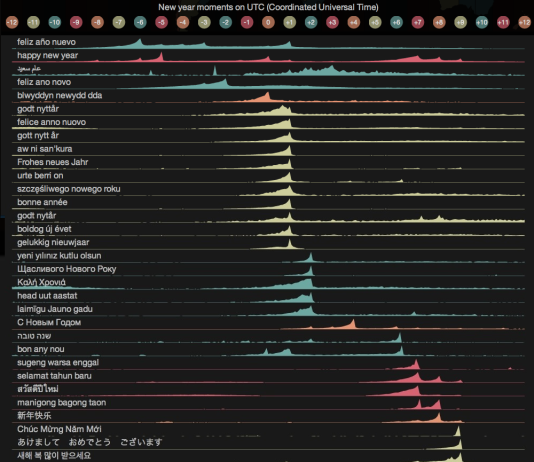Select the UTC -9 red timezone circle

point(76,22)
